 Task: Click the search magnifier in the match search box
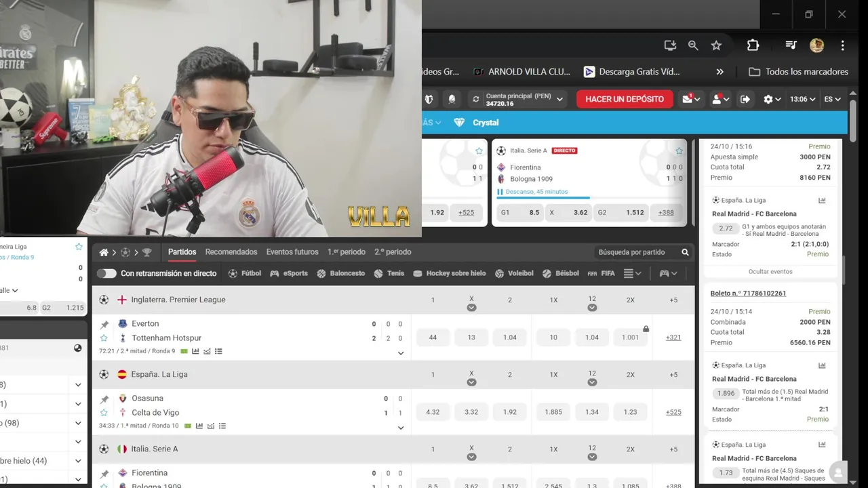[685, 252]
